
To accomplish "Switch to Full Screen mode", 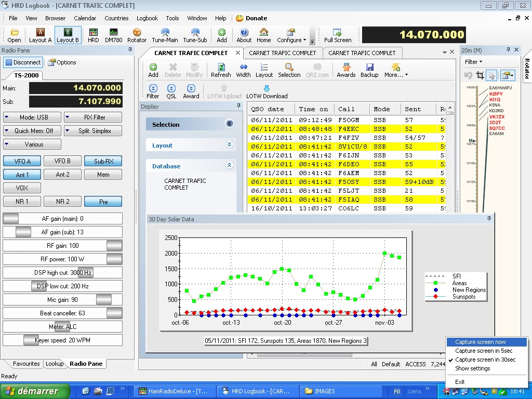I will point(338,35).
